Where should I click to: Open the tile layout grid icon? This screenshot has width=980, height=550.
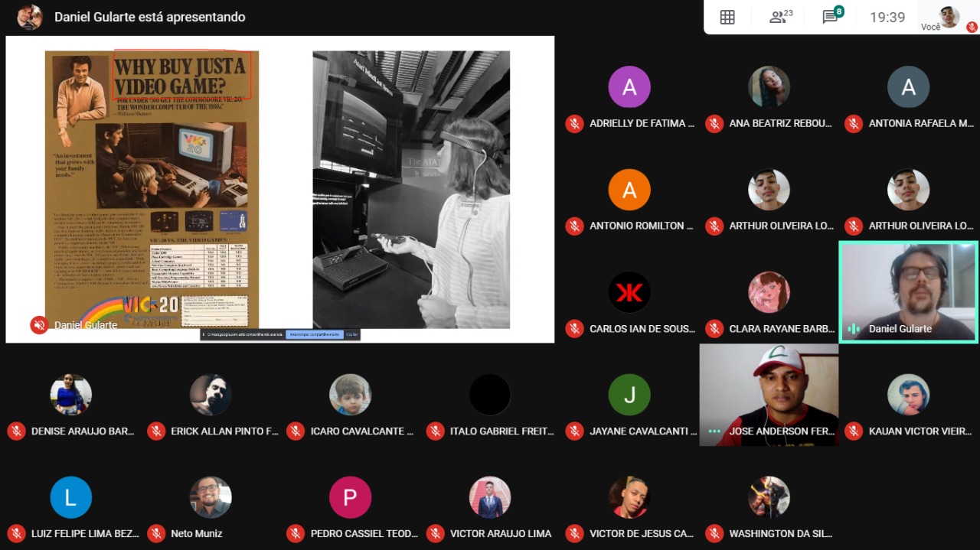[727, 17]
